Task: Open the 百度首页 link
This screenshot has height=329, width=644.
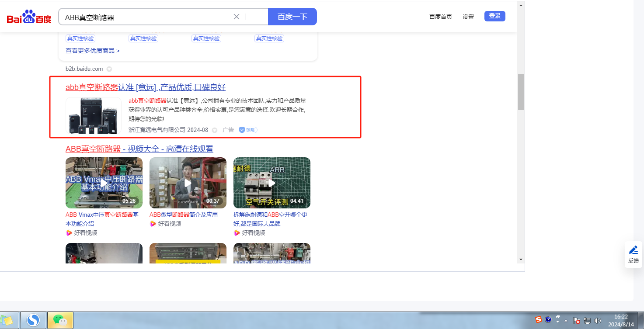Action: coord(441,17)
